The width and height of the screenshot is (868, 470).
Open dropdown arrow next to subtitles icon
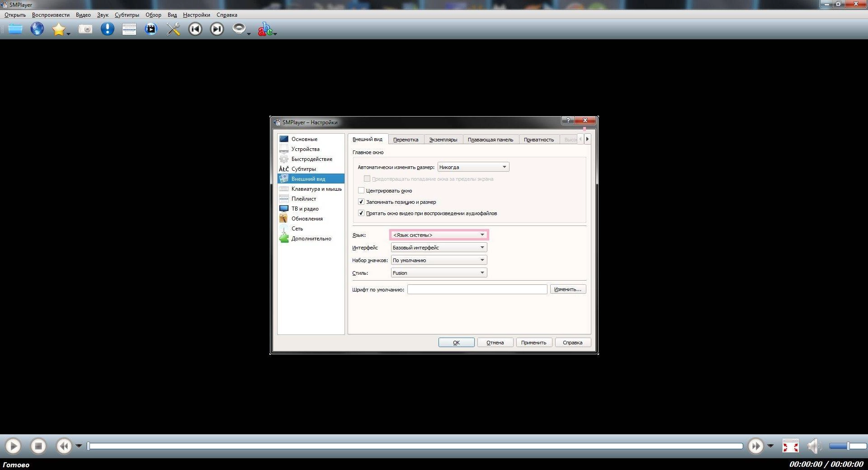coord(275,34)
